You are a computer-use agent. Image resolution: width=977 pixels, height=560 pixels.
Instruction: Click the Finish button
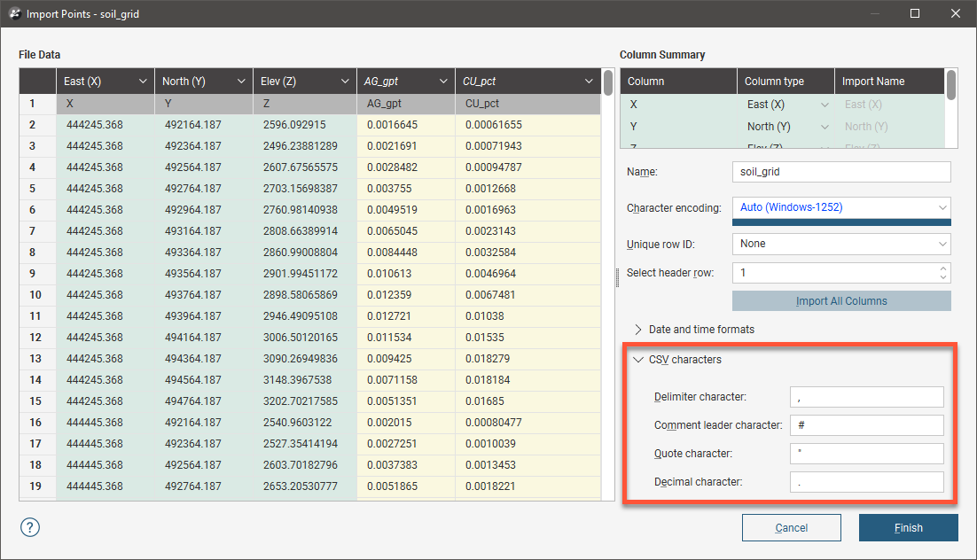click(x=908, y=528)
